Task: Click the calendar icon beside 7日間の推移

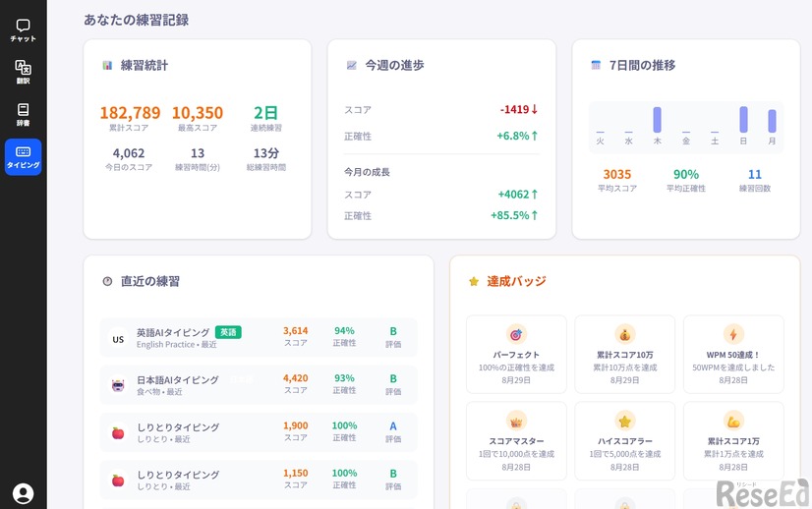Action: 596,65
